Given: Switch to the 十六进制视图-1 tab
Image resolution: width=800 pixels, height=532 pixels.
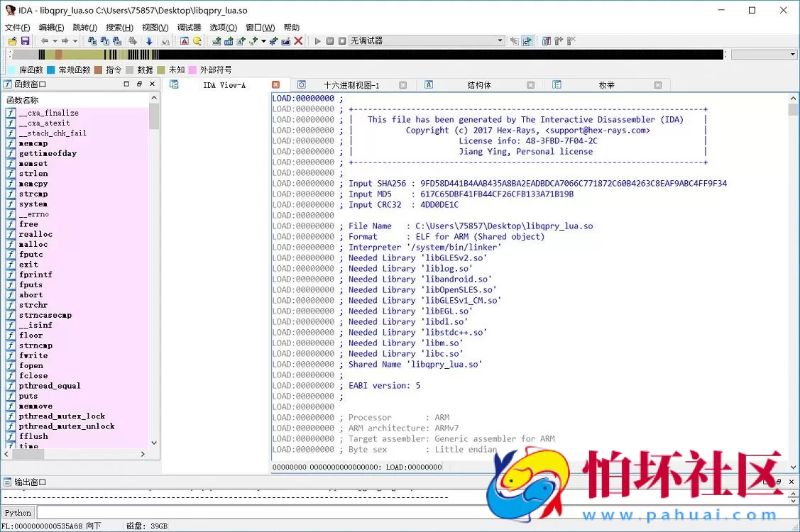Looking at the screenshot, I should [351, 85].
